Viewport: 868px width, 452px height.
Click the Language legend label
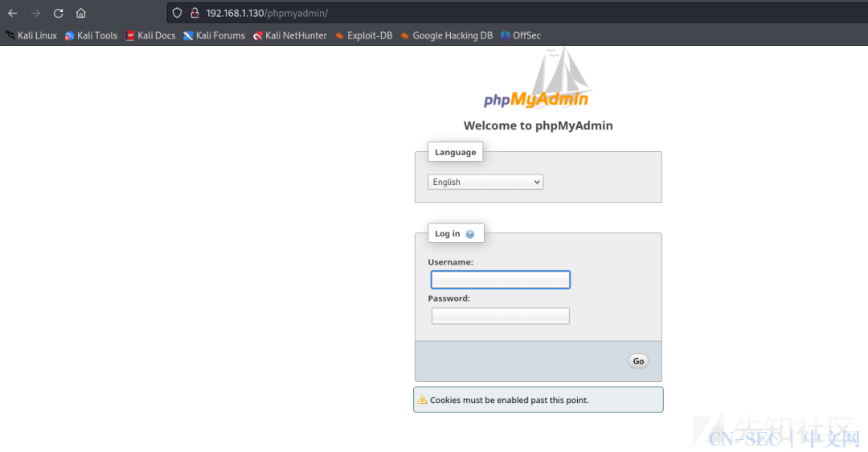[455, 152]
